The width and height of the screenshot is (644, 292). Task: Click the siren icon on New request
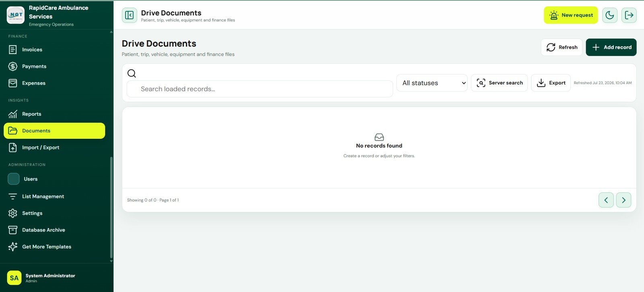(554, 15)
